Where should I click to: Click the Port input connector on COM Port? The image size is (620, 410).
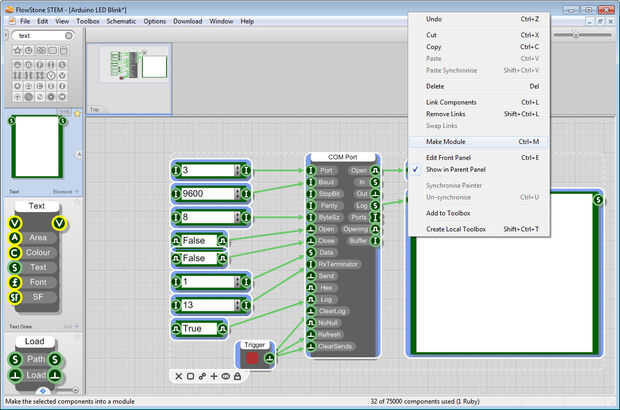click(x=311, y=170)
